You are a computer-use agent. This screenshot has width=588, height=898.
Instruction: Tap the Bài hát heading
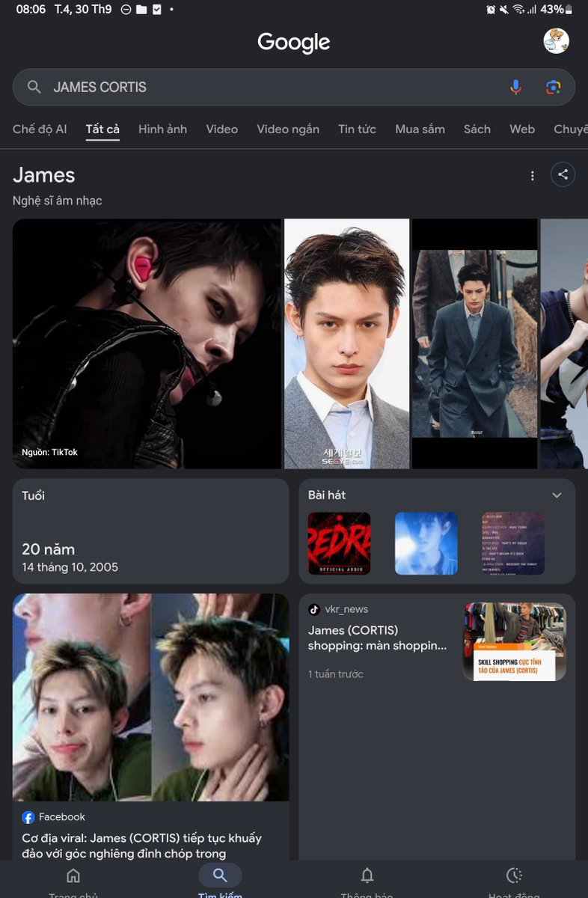click(x=327, y=495)
